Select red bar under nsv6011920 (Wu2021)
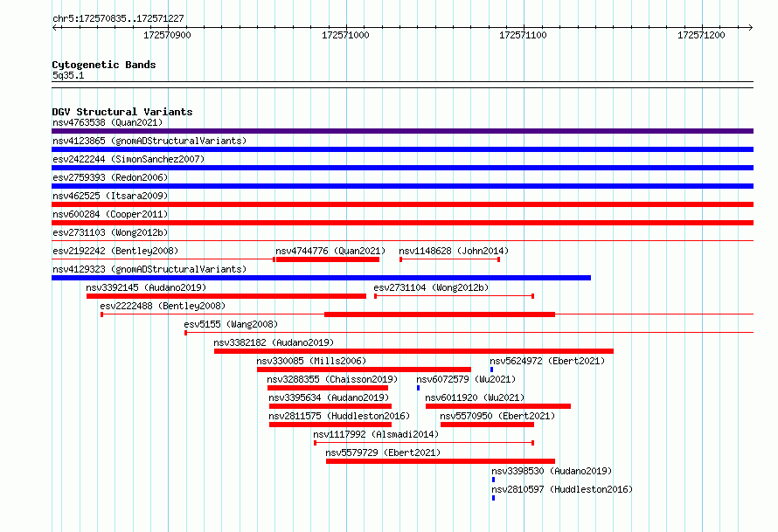The height and width of the screenshot is (532, 778). click(498, 406)
